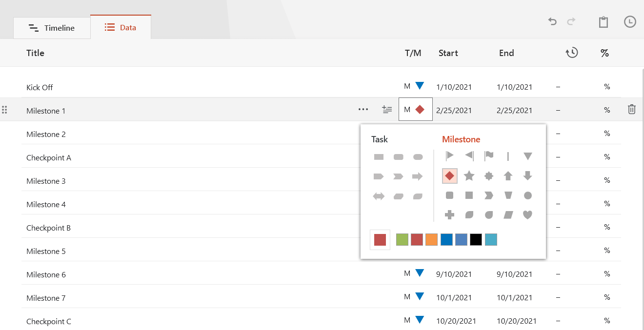The image size is (644, 330).
Task: Open more options via the ellipsis on Milestone 1
Action: (363, 109)
